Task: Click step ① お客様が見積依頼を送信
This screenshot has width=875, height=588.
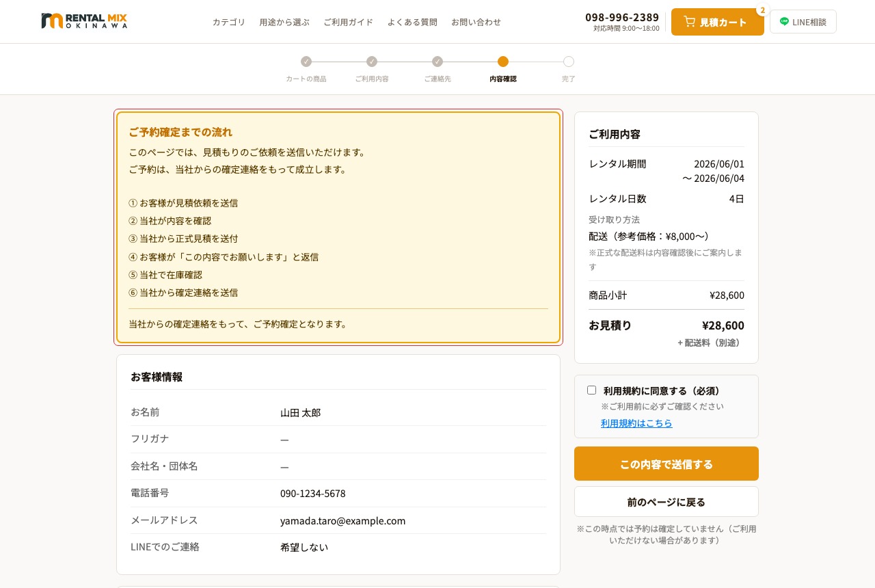Action: click(x=183, y=203)
